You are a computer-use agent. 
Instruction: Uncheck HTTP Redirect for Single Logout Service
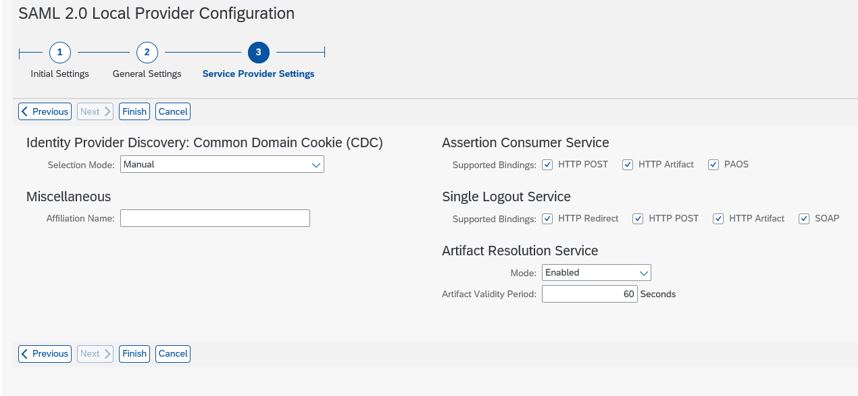548,219
